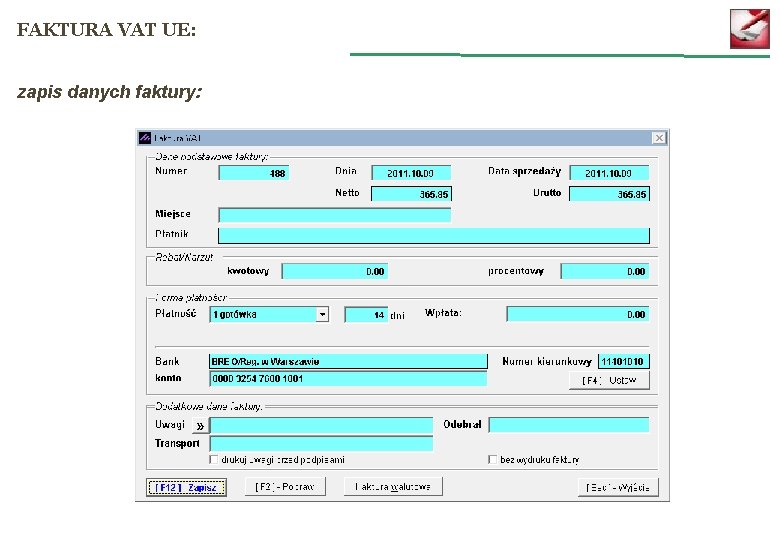Click the F2 Popraw button
This screenshot has height=540, width=780.
pos(285,487)
